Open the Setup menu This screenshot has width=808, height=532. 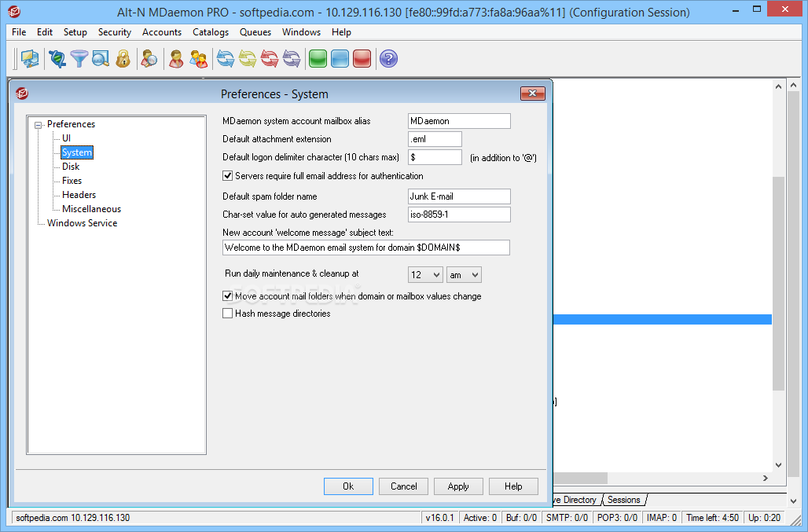[75, 32]
